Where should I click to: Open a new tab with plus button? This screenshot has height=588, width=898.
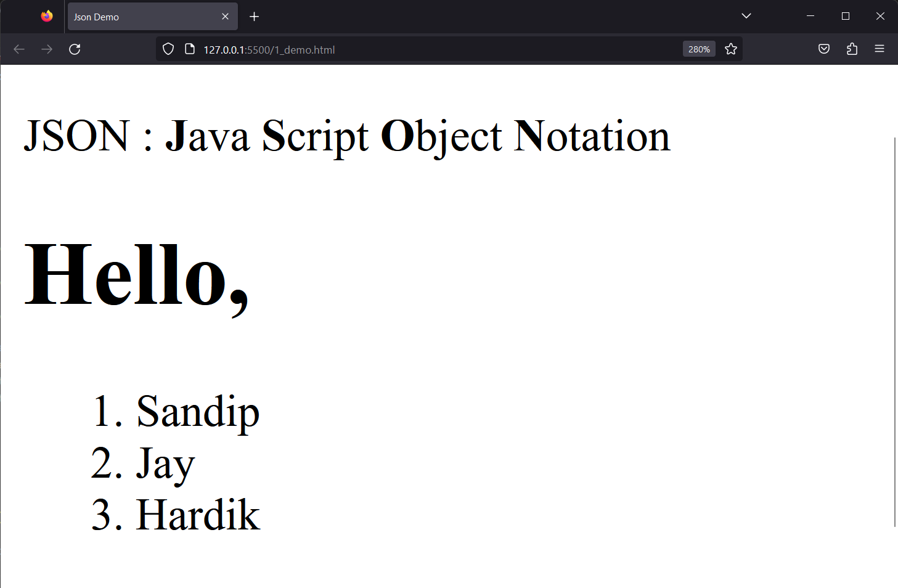click(254, 17)
